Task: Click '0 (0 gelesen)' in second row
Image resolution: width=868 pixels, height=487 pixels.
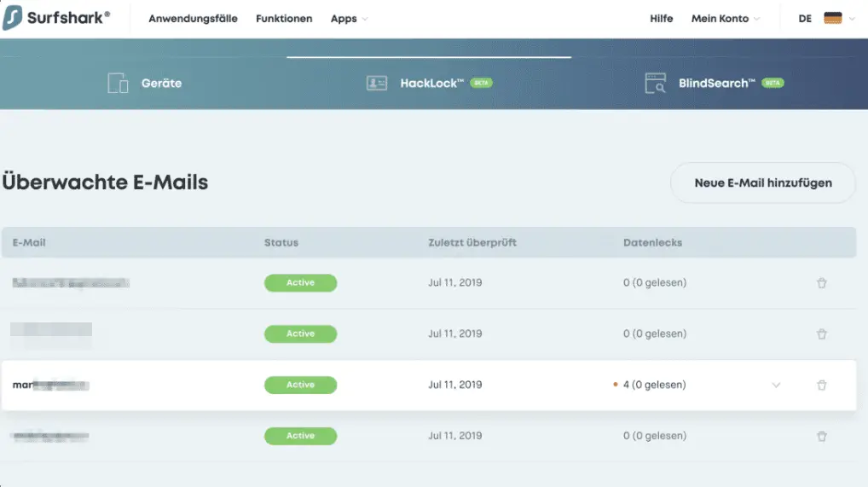Action: [655, 333]
